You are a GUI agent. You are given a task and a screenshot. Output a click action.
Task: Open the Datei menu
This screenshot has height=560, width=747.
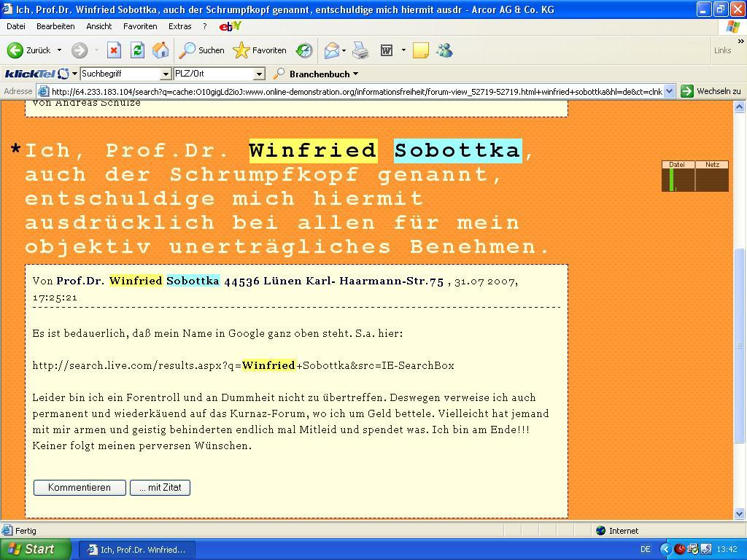(16, 27)
